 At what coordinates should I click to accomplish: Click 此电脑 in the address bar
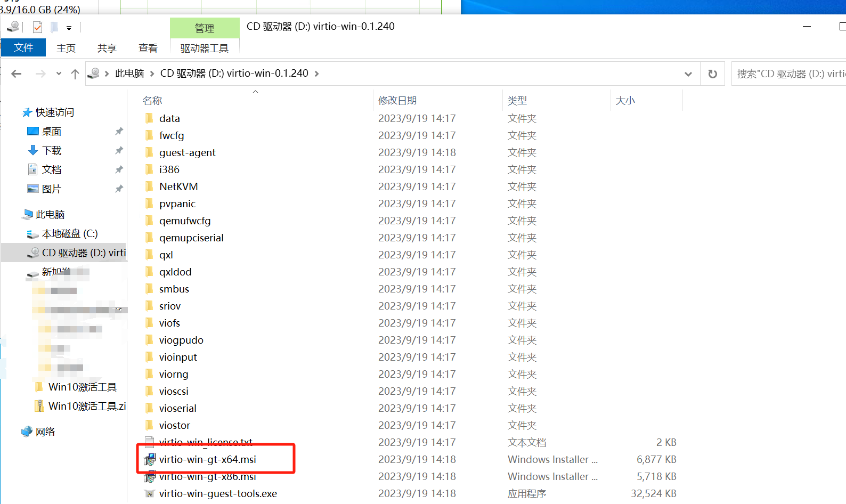pyautogui.click(x=129, y=74)
